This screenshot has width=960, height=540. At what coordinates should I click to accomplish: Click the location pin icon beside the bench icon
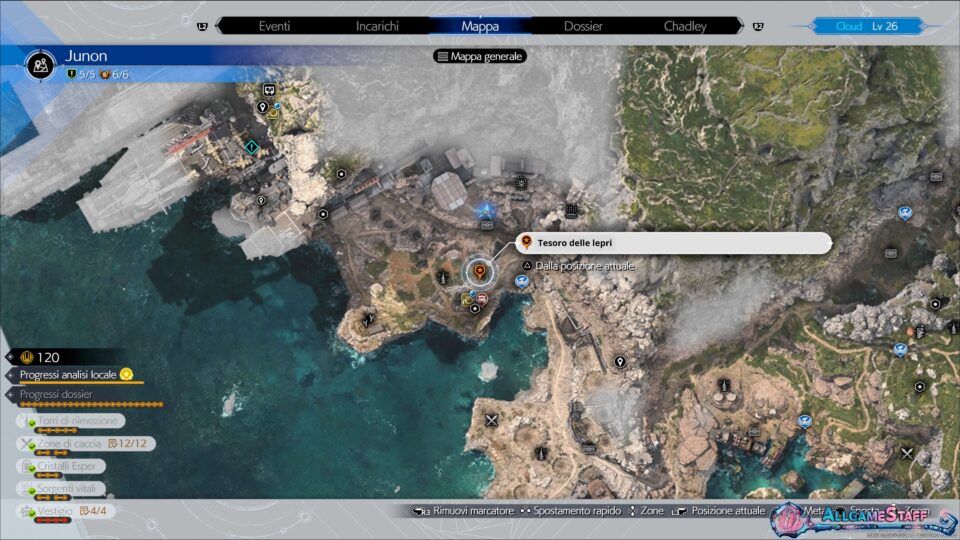(263, 107)
